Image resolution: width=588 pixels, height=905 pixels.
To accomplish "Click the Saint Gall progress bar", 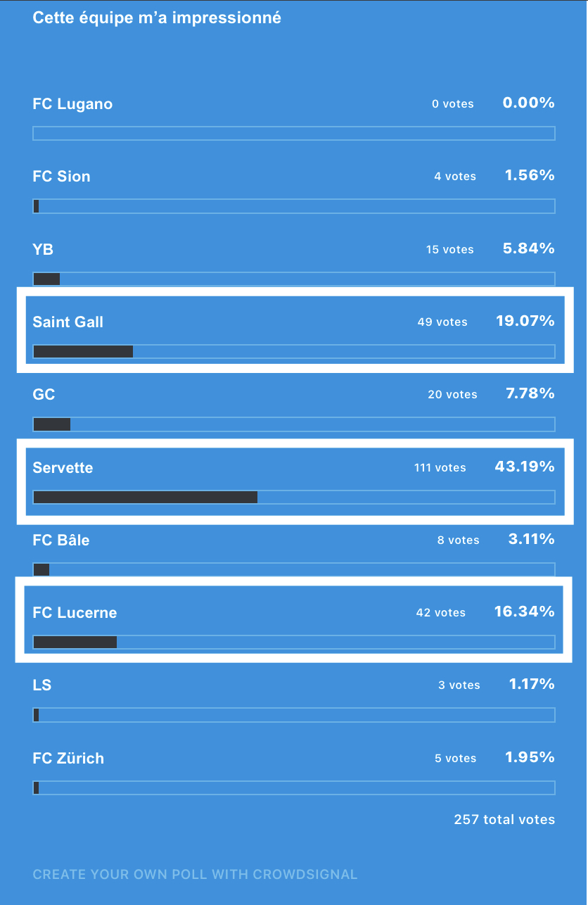I will (x=293, y=352).
